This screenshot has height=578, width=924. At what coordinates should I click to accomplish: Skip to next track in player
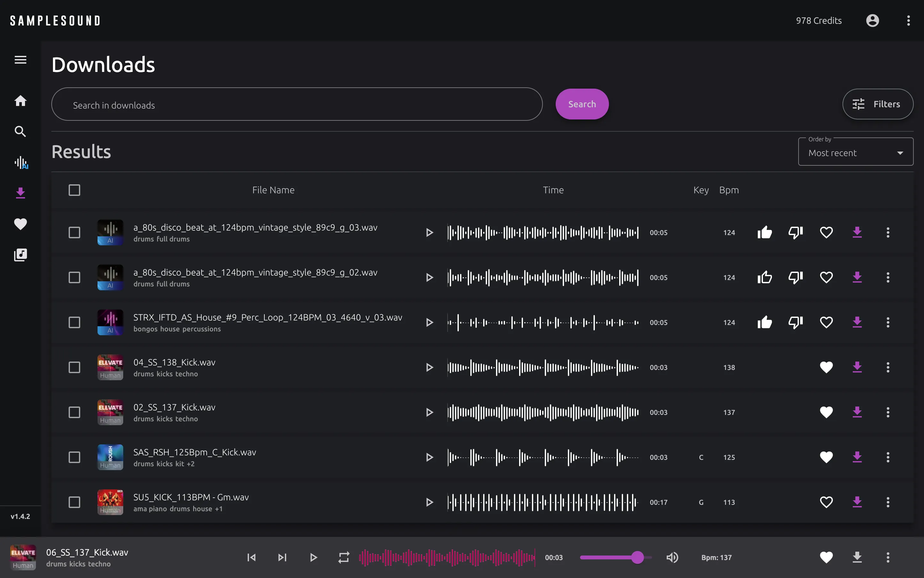click(282, 557)
